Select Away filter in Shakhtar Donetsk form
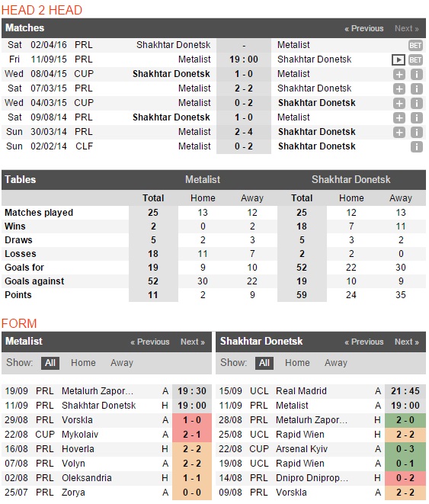Screen dimensions: 429x504 336,363
